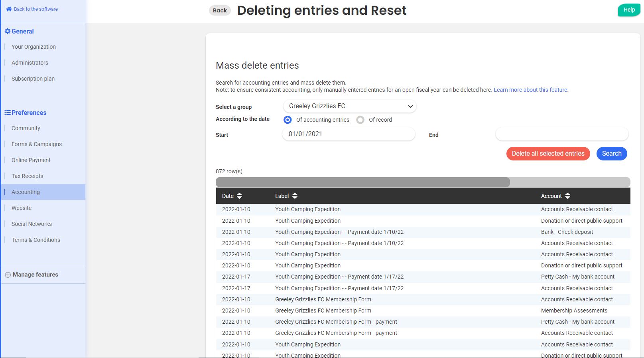This screenshot has height=358, width=644.
Task: Open the Accounting preferences menu item
Action: coord(26,192)
